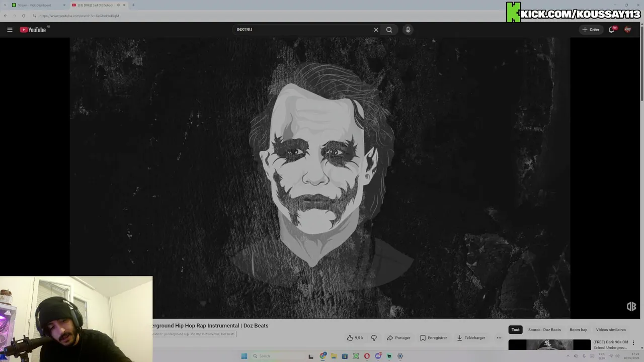644x362 pixels.
Task: Go forward in the browser
Action: click(x=14, y=16)
